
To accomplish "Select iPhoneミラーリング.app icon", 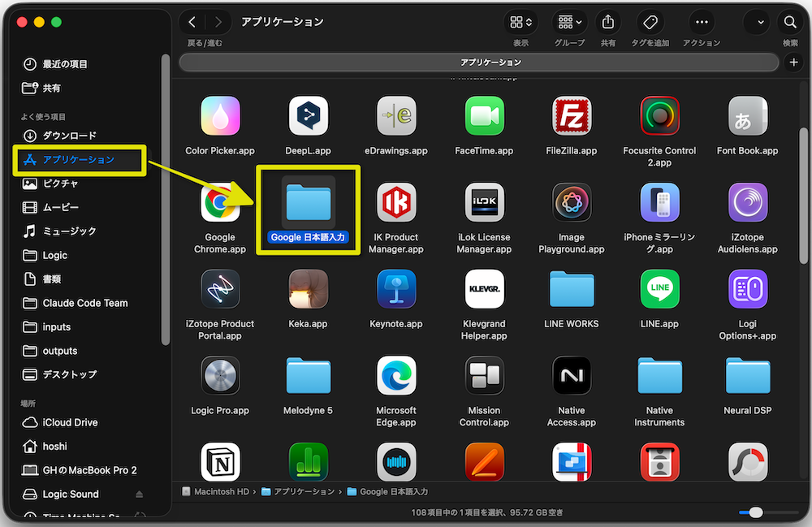I will tap(659, 202).
